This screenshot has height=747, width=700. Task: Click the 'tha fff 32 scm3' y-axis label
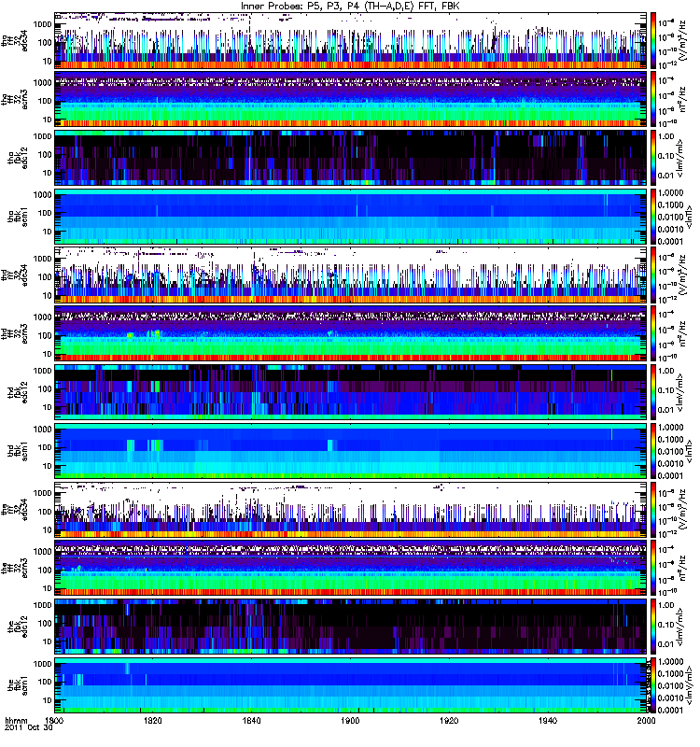pos(15,99)
